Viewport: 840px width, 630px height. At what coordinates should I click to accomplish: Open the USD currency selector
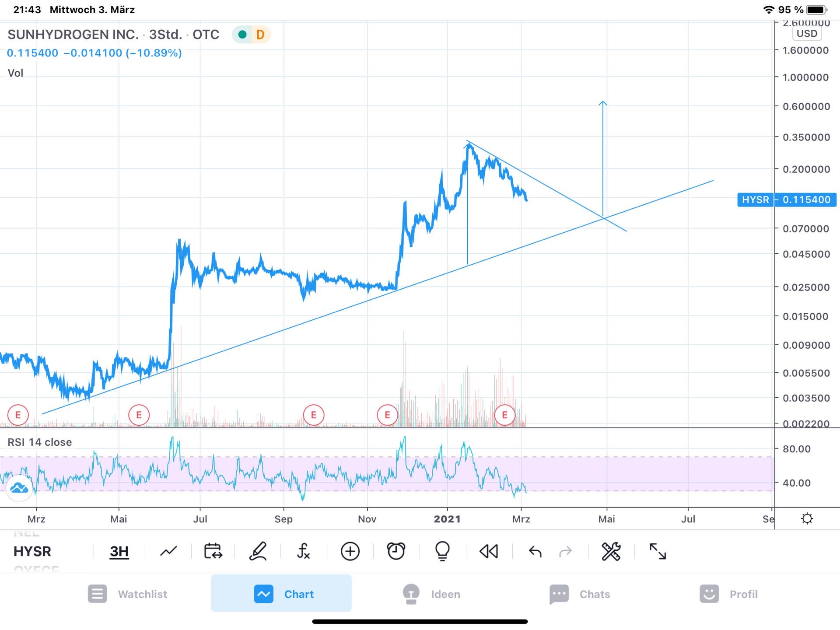click(x=806, y=34)
